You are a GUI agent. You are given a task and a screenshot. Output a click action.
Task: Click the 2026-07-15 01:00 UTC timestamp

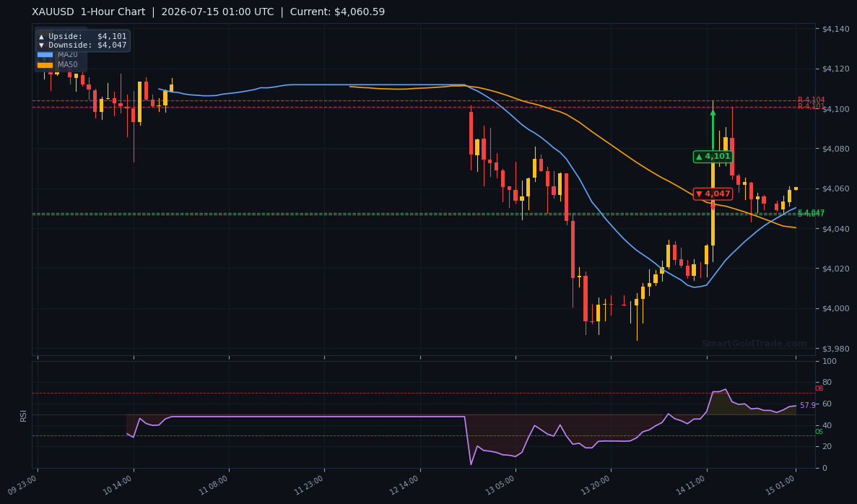[x=217, y=12]
